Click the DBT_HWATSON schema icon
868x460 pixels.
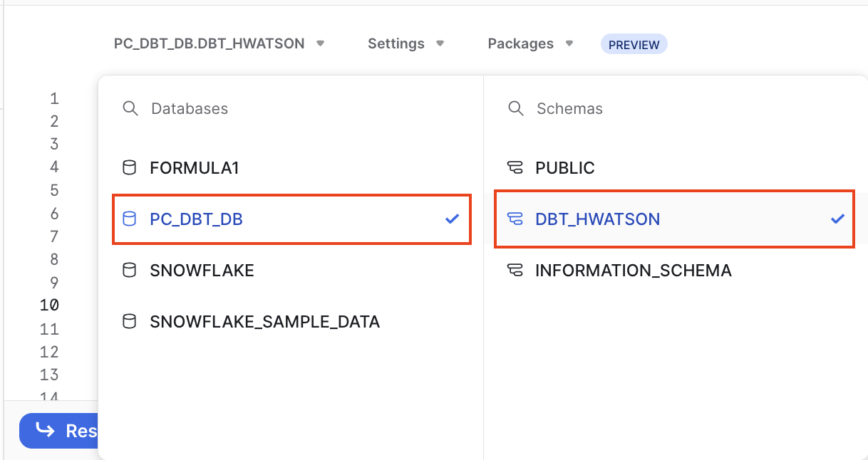tap(515, 219)
